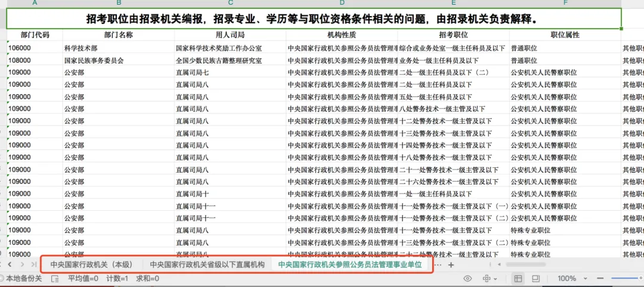
Task: Toggle eye-protection reading mode icon
Action: (x=467, y=279)
